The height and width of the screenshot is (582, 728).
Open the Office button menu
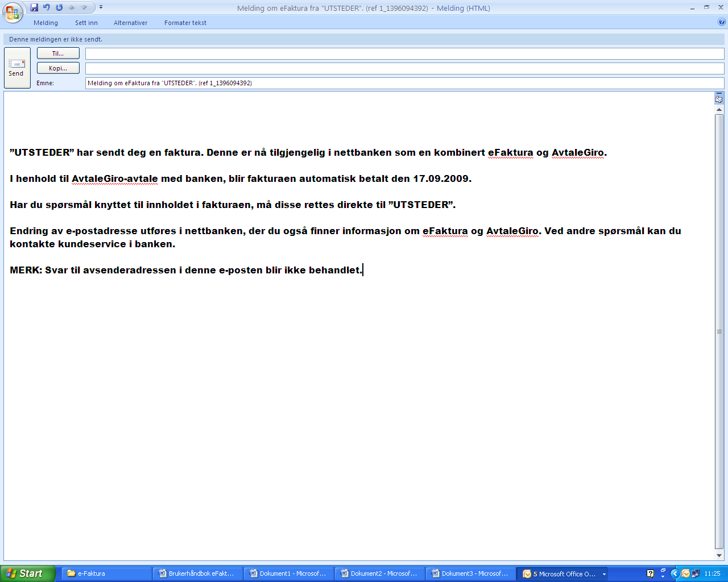tap(13, 13)
